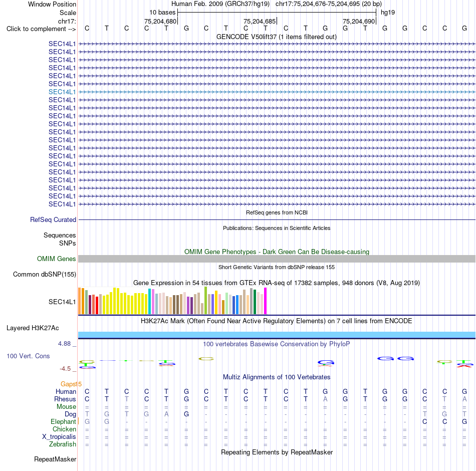Viewport: 476px width, 471px height.
Task: Click the '-4.5' PhyloP lower limit value
Action: [x=65, y=369]
